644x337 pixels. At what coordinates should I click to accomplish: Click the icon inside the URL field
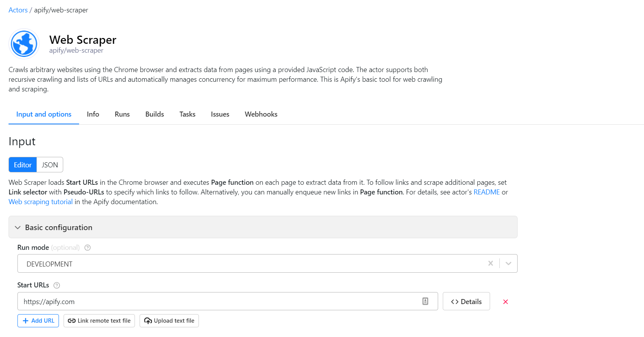[425, 301]
